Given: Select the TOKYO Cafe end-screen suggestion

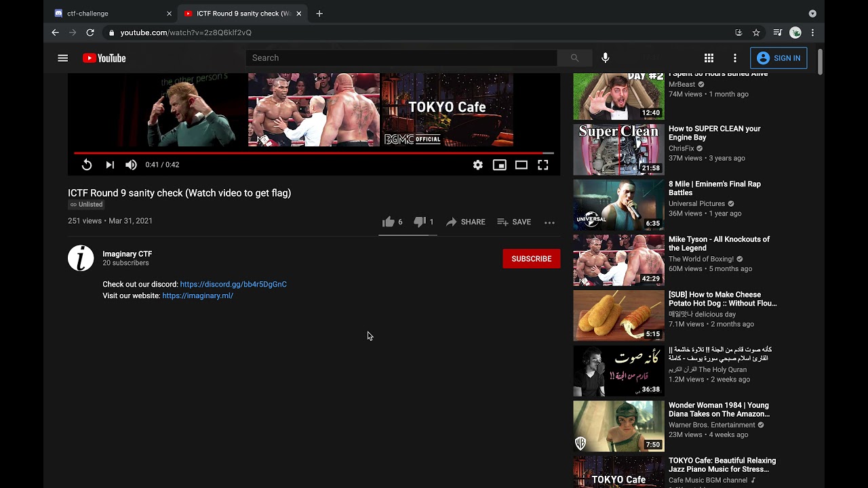Looking at the screenshot, I should click(x=448, y=110).
